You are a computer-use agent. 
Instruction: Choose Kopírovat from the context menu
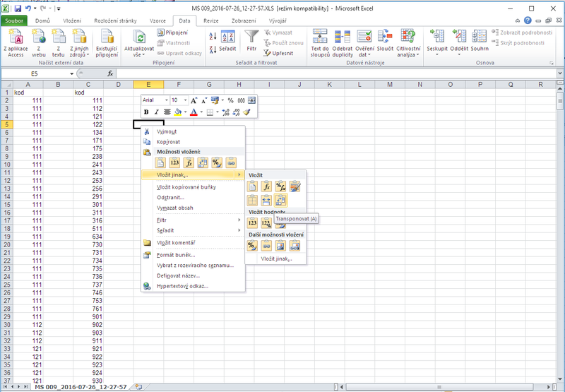(193, 141)
